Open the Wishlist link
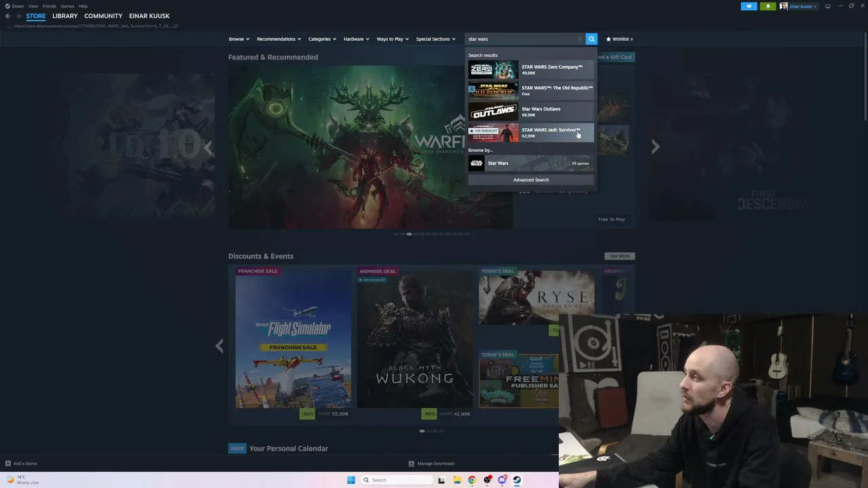The image size is (868, 488). pos(619,39)
